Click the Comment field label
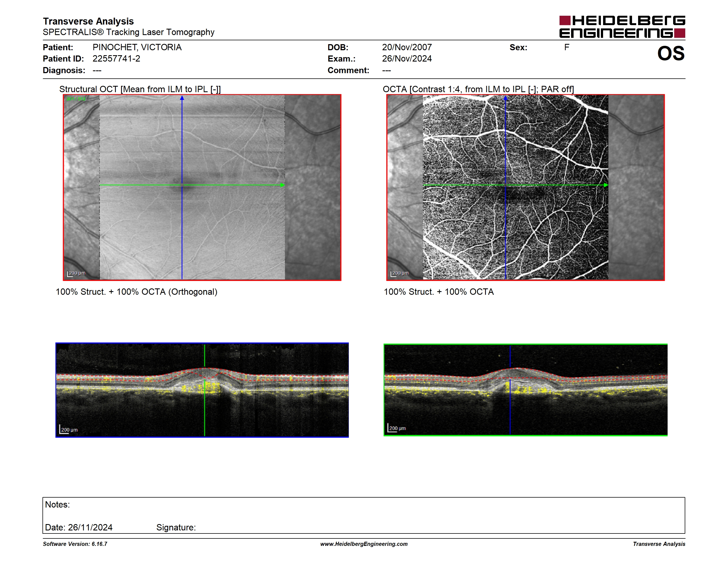 coord(348,70)
